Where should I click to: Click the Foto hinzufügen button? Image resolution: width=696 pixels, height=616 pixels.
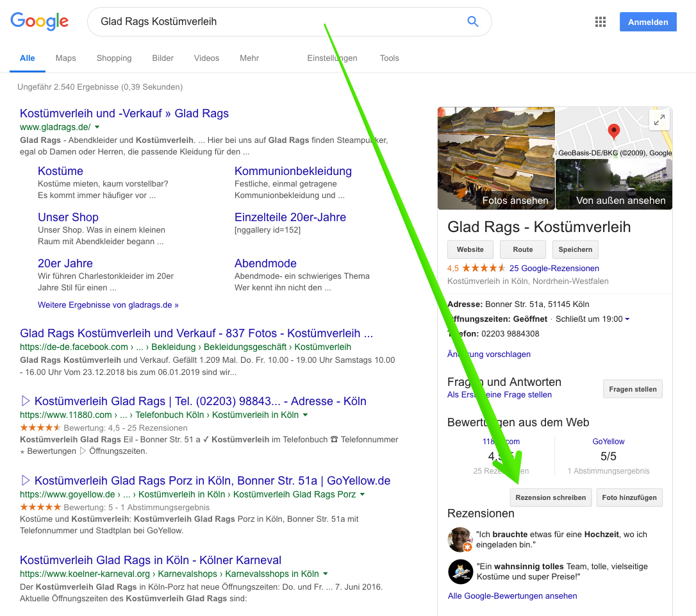[629, 497]
